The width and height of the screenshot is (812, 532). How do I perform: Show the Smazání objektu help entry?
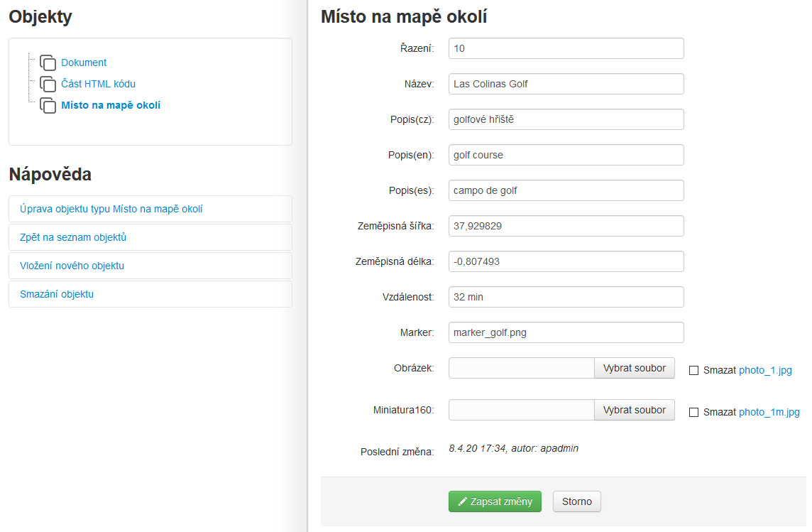pos(57,294)
